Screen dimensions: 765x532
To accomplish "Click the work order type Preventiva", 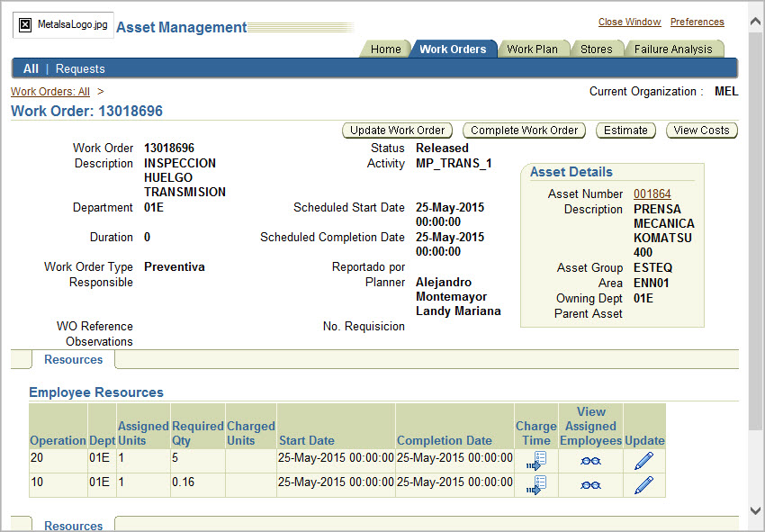I will (175, 267).
